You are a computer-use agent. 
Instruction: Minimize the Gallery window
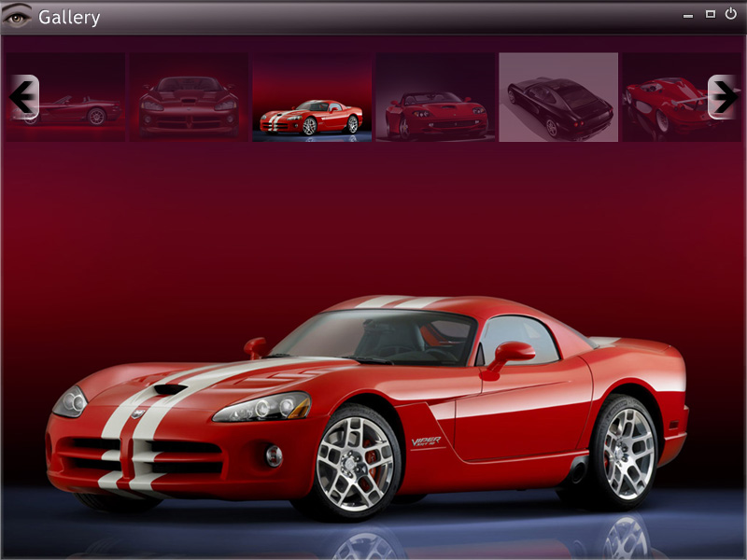tap(688, 16)
